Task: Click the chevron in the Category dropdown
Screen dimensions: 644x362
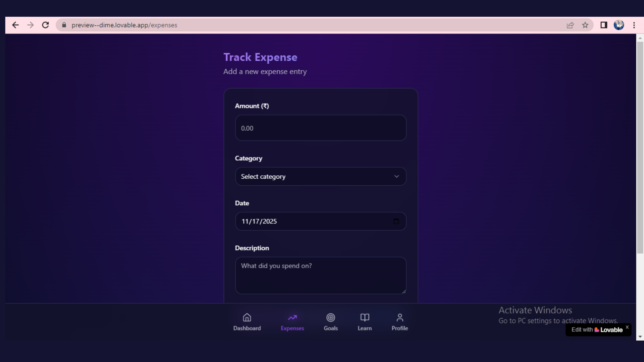Action: (x=396, y=176)
